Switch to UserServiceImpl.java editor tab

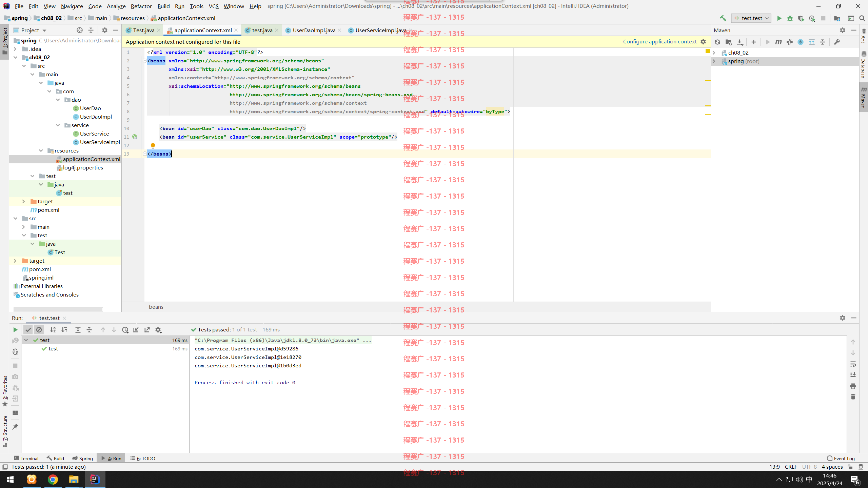(380, 30)
